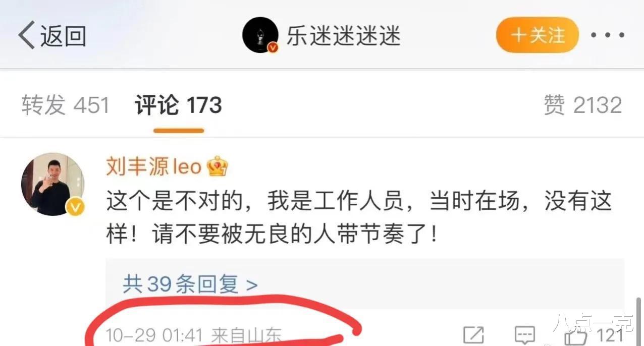644x346 pixels.
Task: Open 乐迷迷迷迷 profile avatar in header
Action: (x=260, y=35)
